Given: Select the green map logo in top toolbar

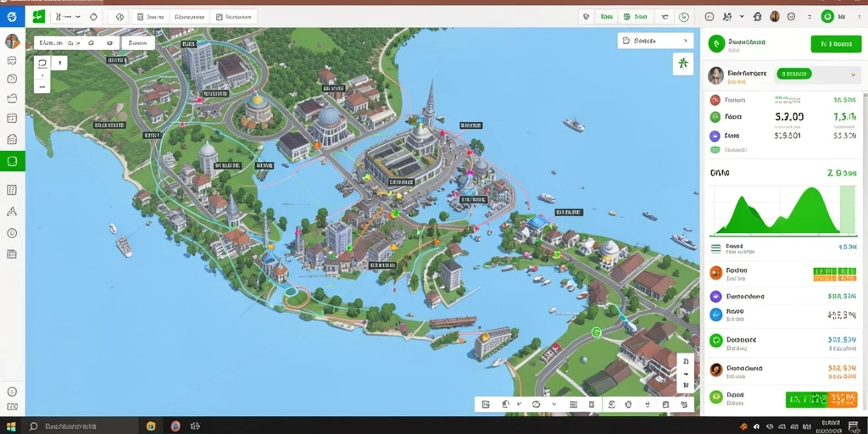Looking at the screenshot, I should click(39, 17).
